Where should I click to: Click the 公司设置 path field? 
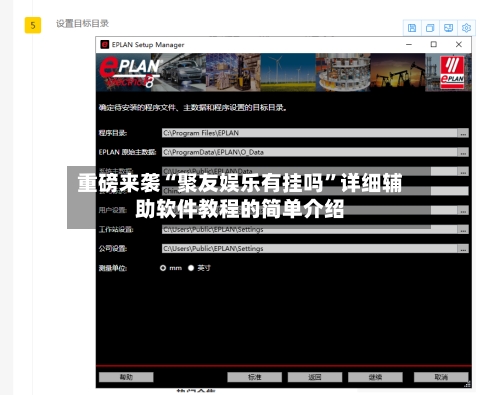coord(310,249)
